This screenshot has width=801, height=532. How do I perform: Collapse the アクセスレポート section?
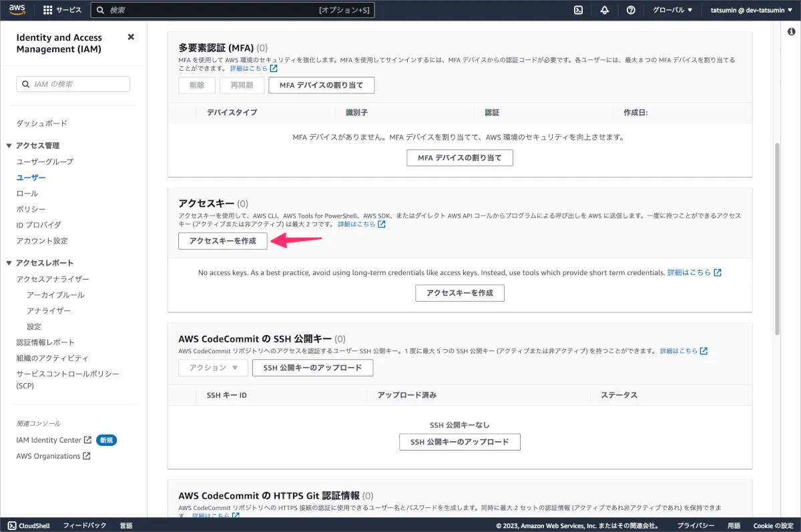pos(9,263)
